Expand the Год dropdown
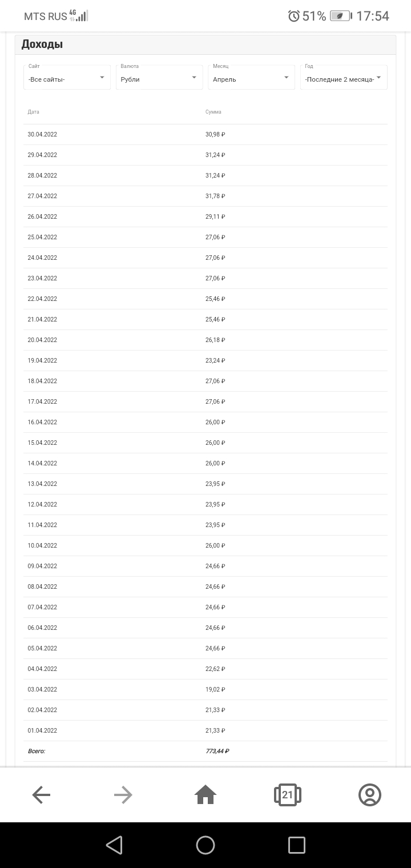 [x=344, y=78]
